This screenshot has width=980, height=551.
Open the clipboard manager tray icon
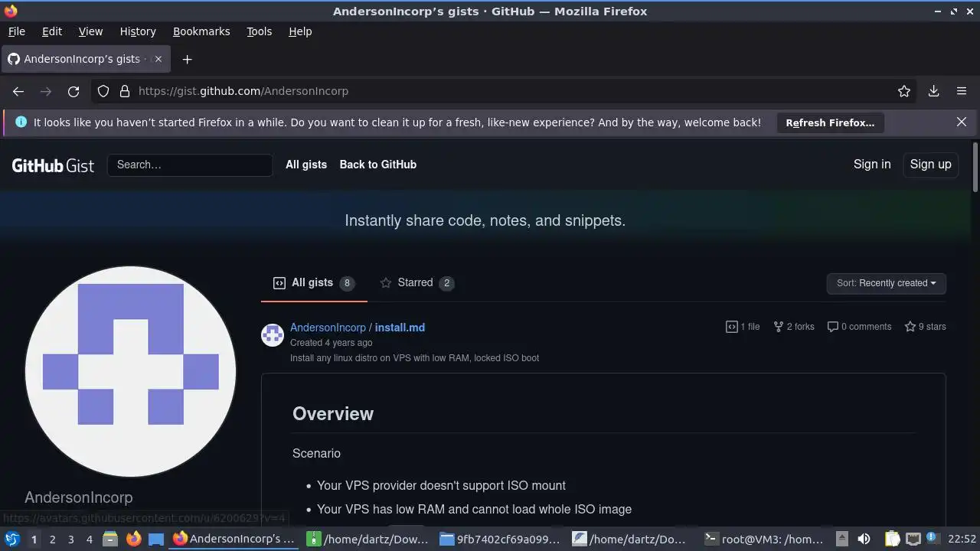pos(893,540)
